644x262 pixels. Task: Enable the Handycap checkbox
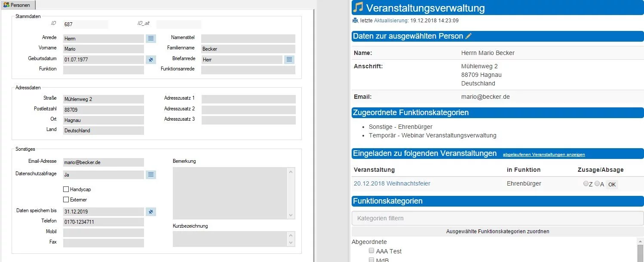pos(66,189)
